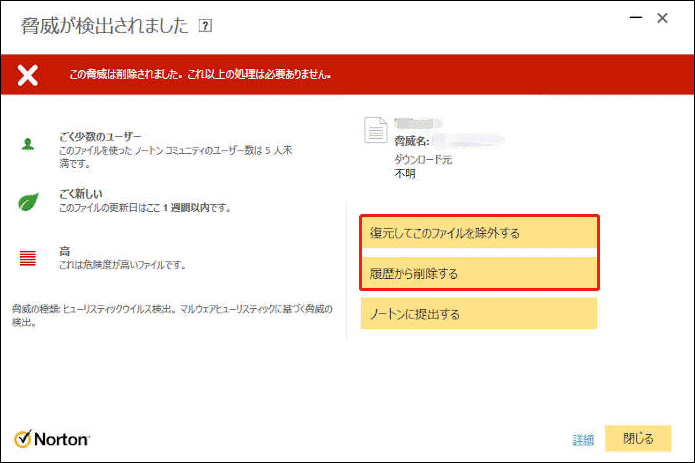Choose 履歴から削除する option
The image size is (695, 463).
point(479,273)
